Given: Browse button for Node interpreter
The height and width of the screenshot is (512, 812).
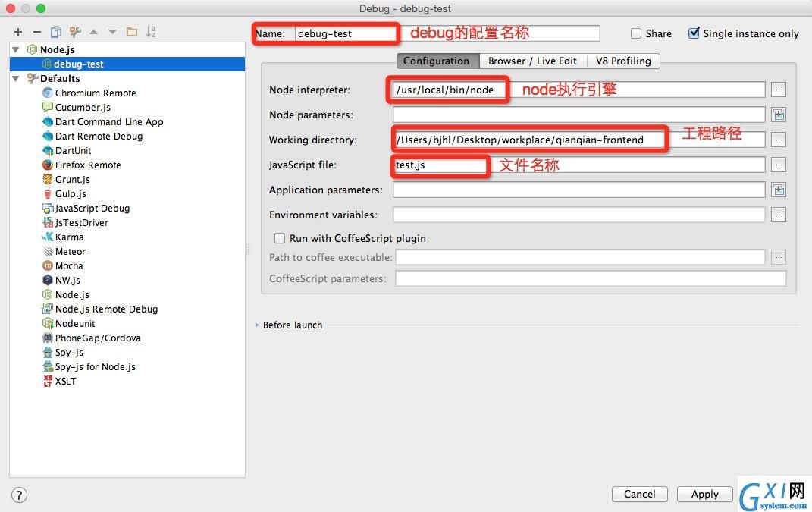Looking at the screenshot, I should [779, 90].
